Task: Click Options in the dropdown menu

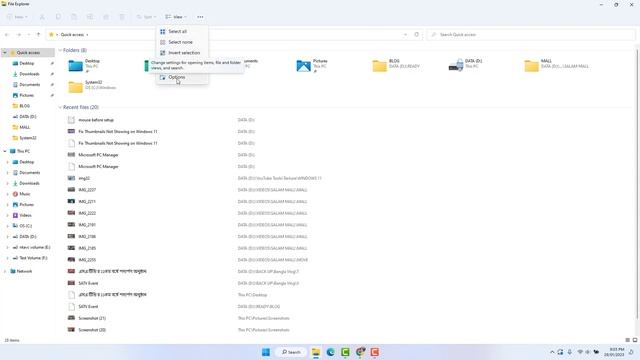Action: [182, 77]
